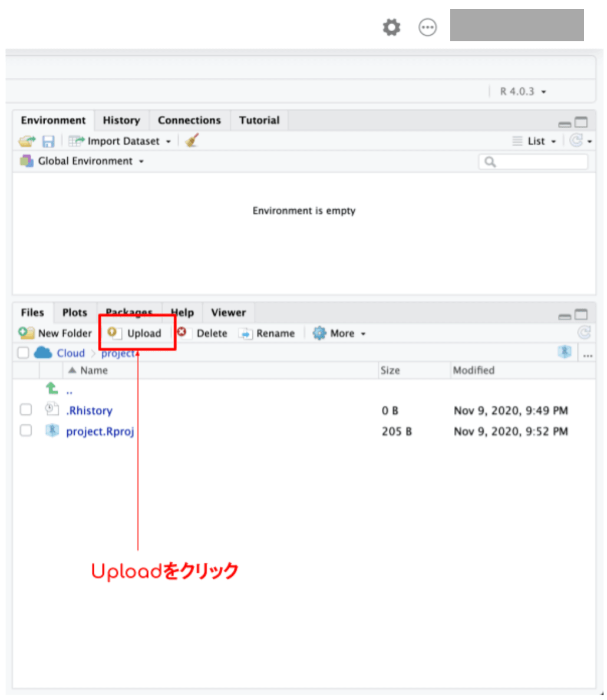
Task: Open the project.Rproj icon beside the path bar
Action: (x=565, y=352)
